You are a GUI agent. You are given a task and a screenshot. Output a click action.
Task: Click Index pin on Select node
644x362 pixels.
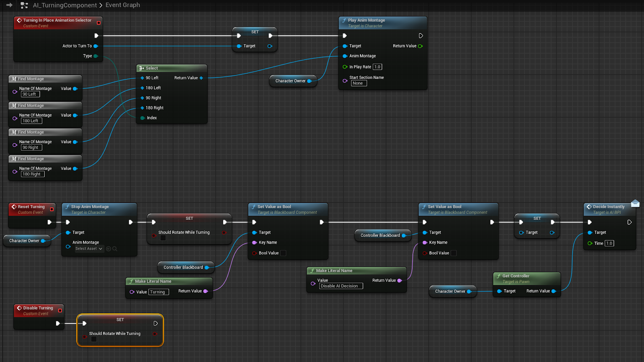(142, 118)
